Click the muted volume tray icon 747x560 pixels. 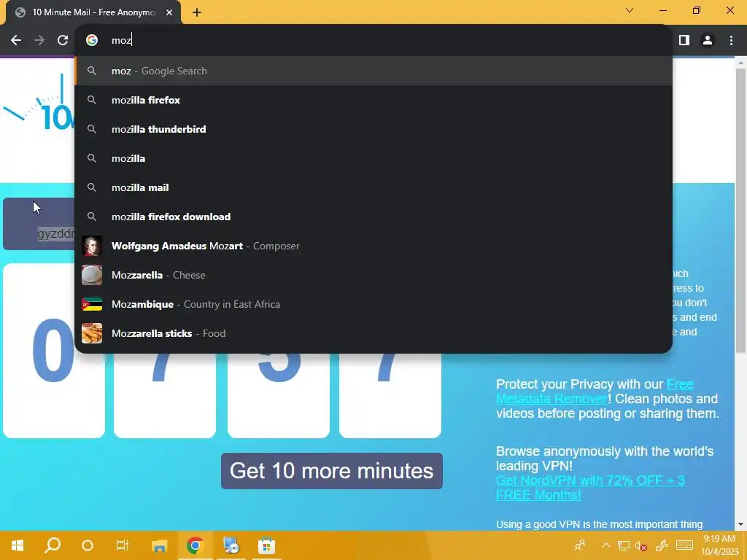coord(640,545)
